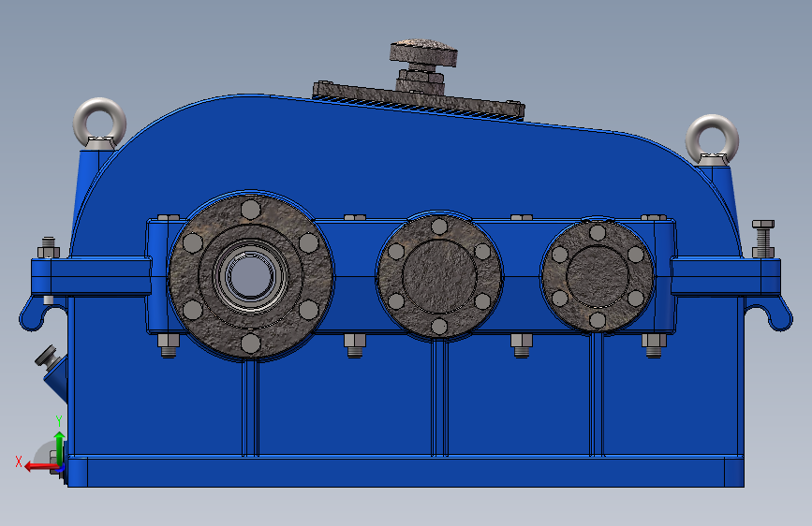Click the red X axis of the triad

click(40, 466)
